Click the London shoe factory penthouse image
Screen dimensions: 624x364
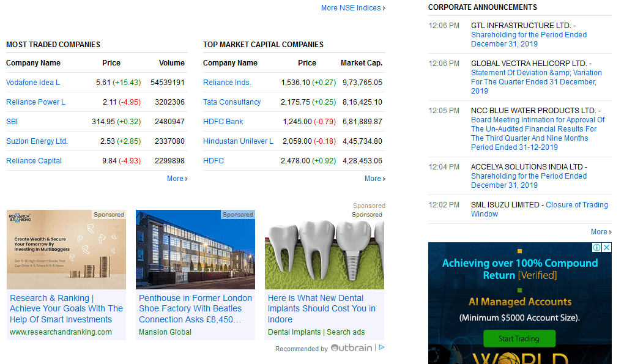(x=195, y=250)
